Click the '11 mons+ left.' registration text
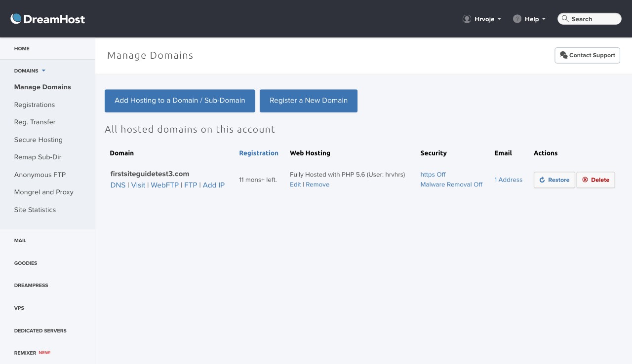This screenshot has height=364, width=632. [258, 180]
